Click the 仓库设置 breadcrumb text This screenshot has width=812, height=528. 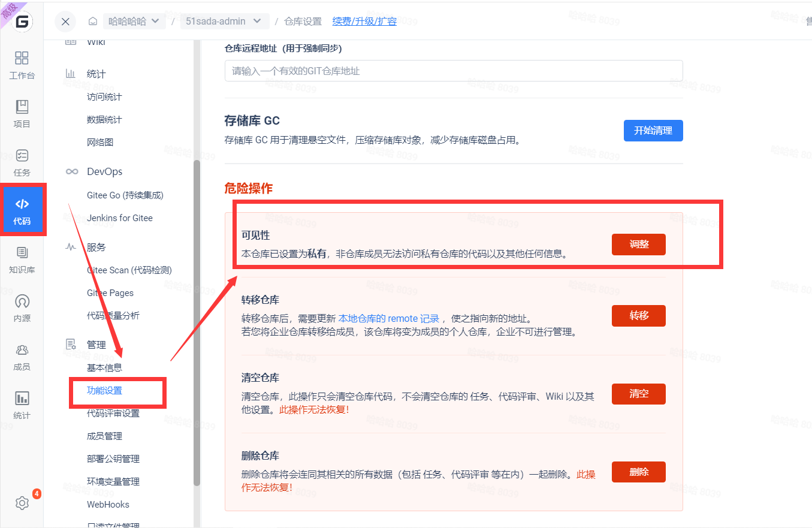(303, 22)
